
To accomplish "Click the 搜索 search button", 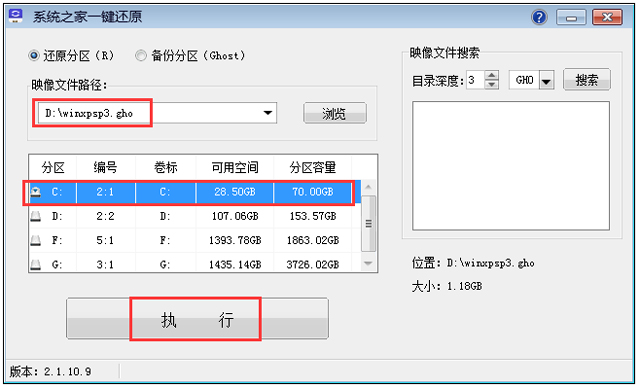I will pos(587,80).
